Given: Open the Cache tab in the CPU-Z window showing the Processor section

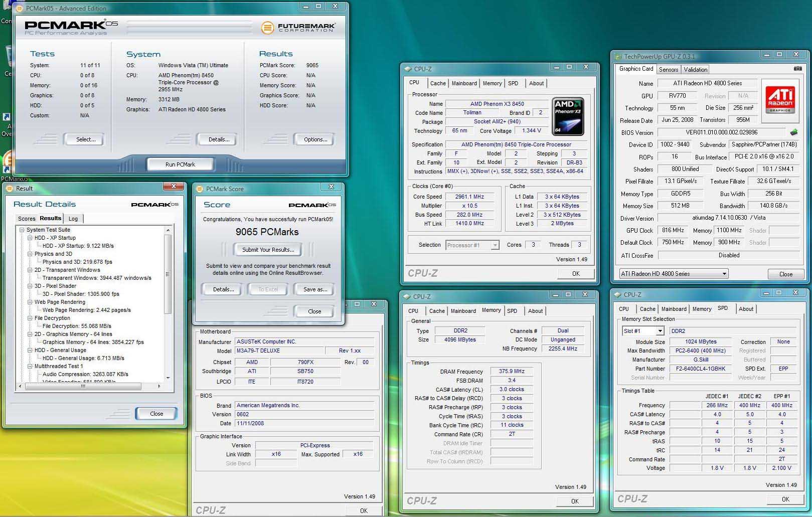Looking at the screenshot, I should coord(438,83).
